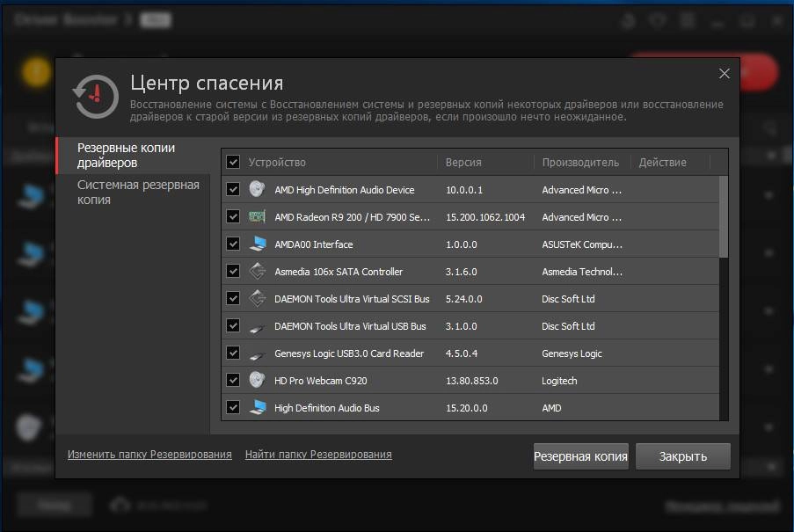
Task: Select the Genesys Logic manufacturer cell
Action: tap(572, 353)
